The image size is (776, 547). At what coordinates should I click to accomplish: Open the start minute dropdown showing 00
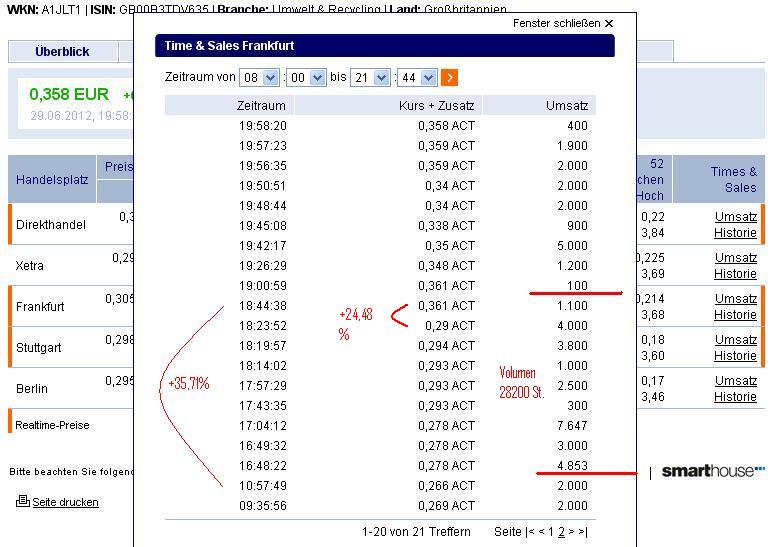307,78
